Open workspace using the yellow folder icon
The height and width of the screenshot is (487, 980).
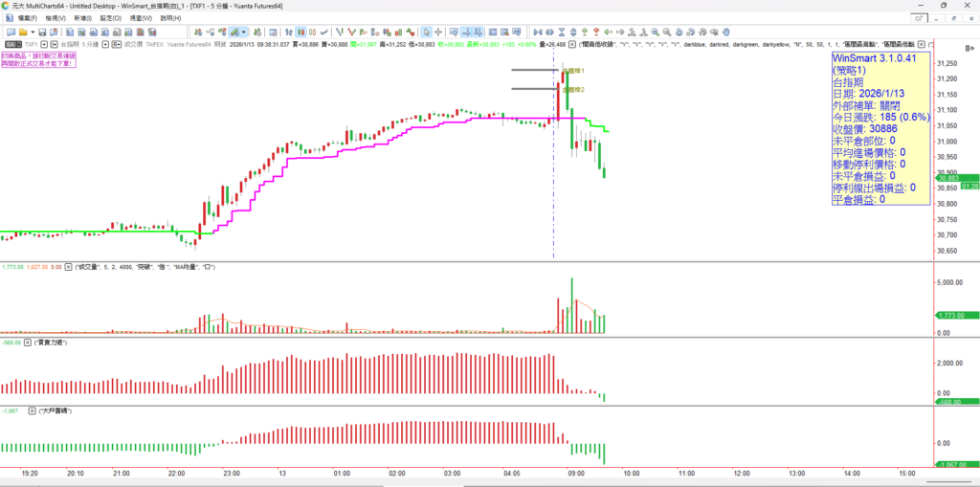coord(23,32)
